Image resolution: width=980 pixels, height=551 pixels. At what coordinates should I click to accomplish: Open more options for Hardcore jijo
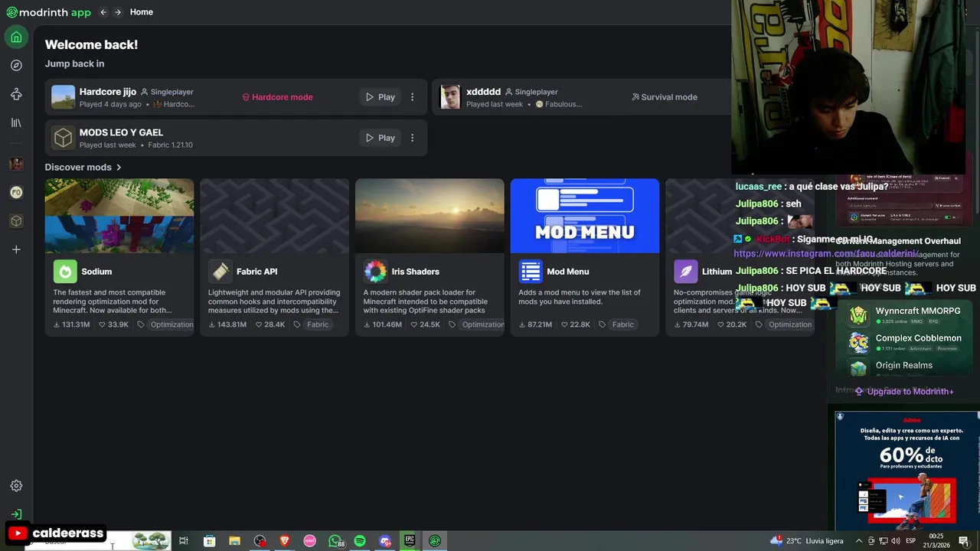pos(412,97)
